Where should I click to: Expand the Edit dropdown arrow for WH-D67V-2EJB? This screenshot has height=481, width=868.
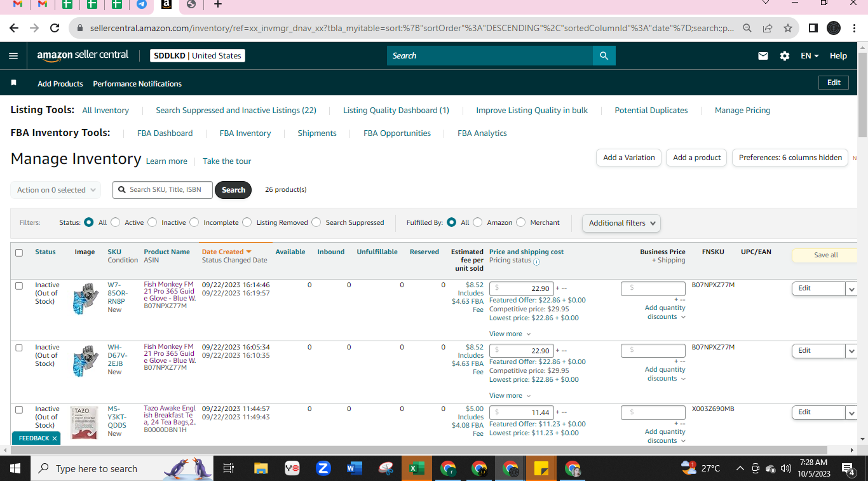pos(851,351)
